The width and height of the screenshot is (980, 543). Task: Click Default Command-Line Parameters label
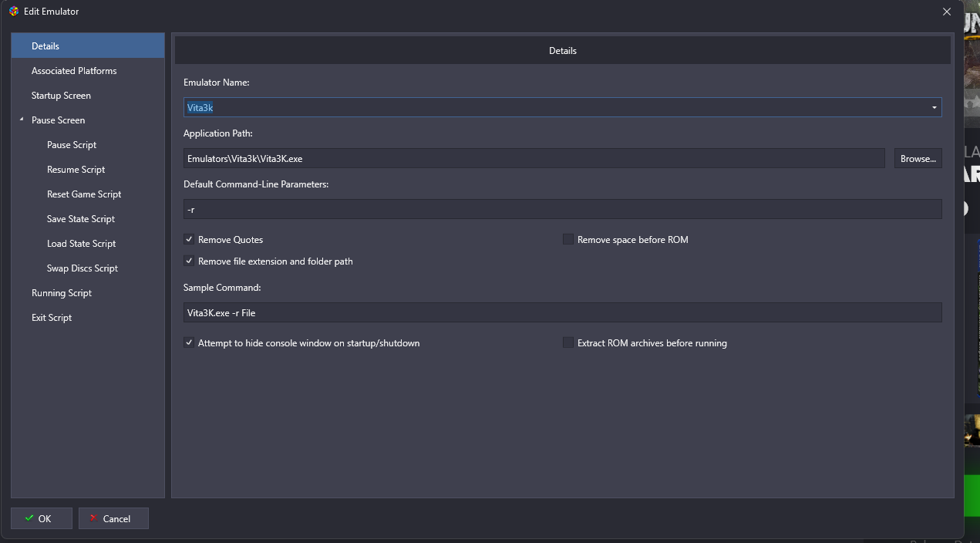point(256,184)
